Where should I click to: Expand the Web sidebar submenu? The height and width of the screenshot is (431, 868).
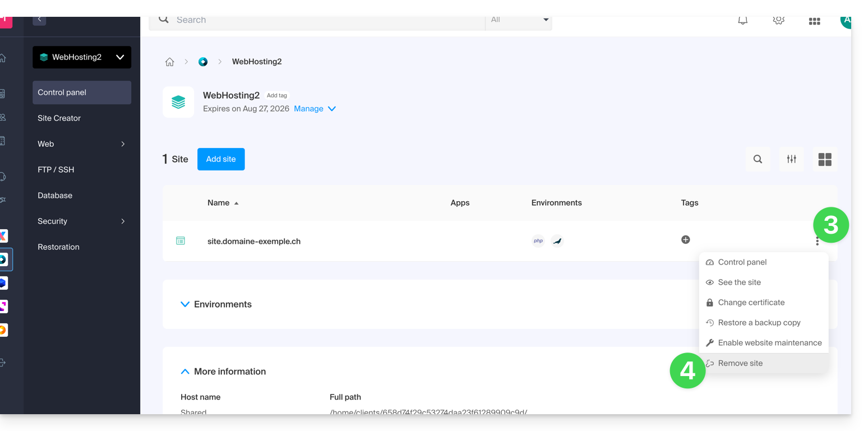(81, 144)
